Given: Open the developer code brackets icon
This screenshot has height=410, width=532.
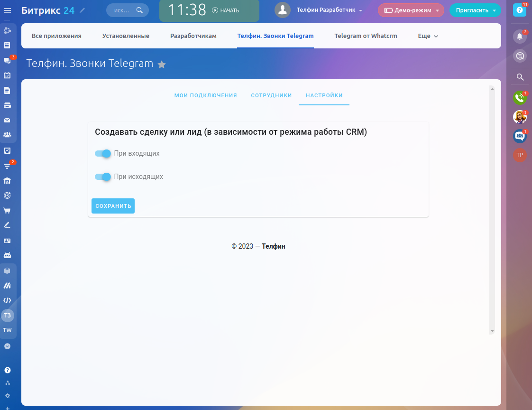Looking at the screenshot, I should (x=7, y=300).
